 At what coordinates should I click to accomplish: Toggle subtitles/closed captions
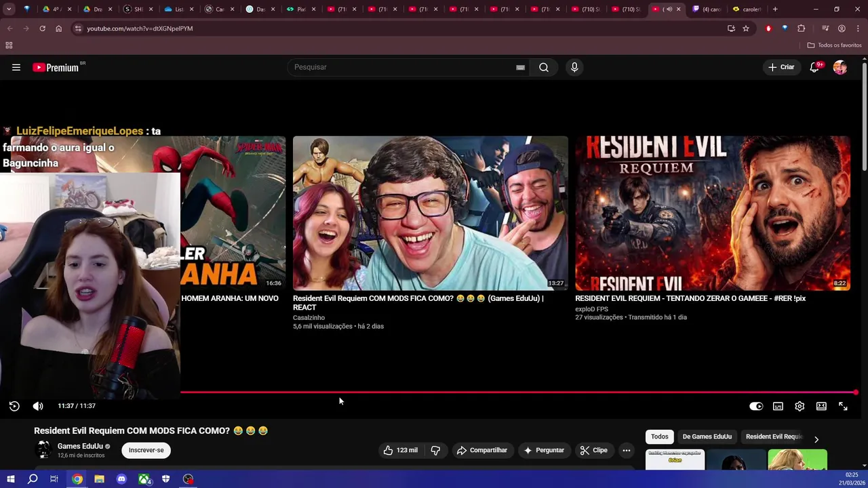coord(778,406)
